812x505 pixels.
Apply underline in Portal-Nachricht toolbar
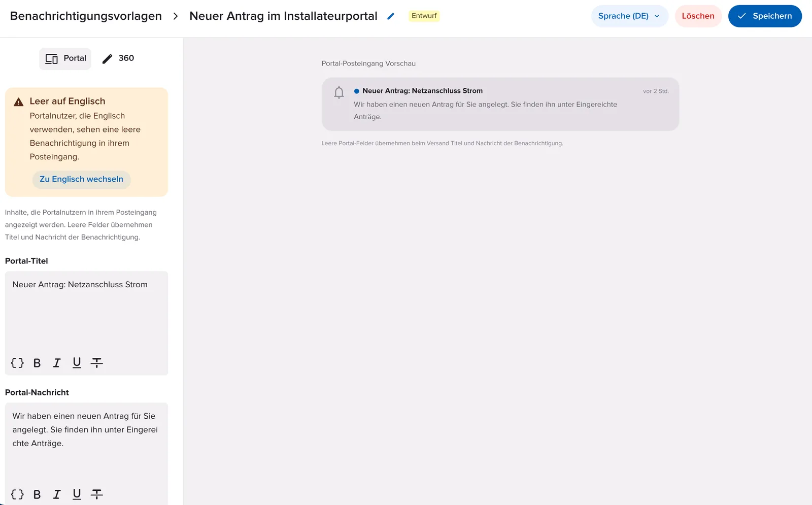point(77,494)
